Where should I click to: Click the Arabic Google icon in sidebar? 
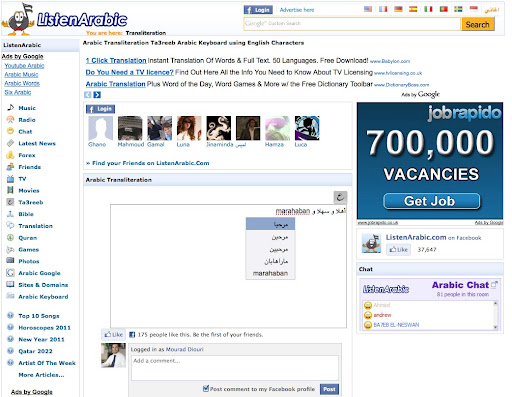(x=11, y=273)
